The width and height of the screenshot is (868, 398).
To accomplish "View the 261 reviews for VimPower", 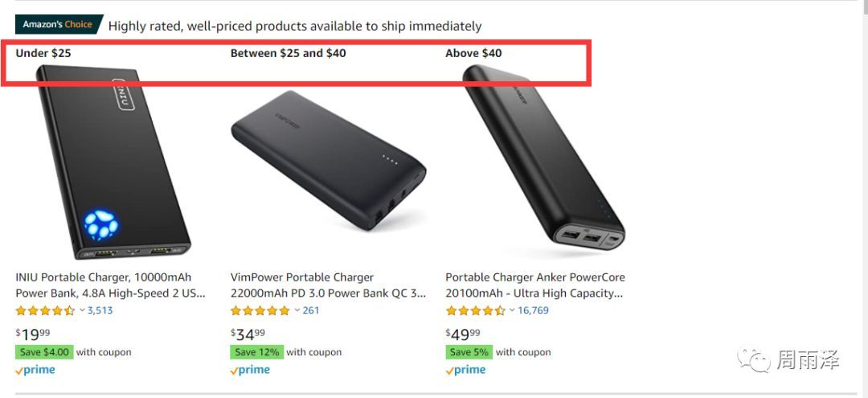I will 311,311.
